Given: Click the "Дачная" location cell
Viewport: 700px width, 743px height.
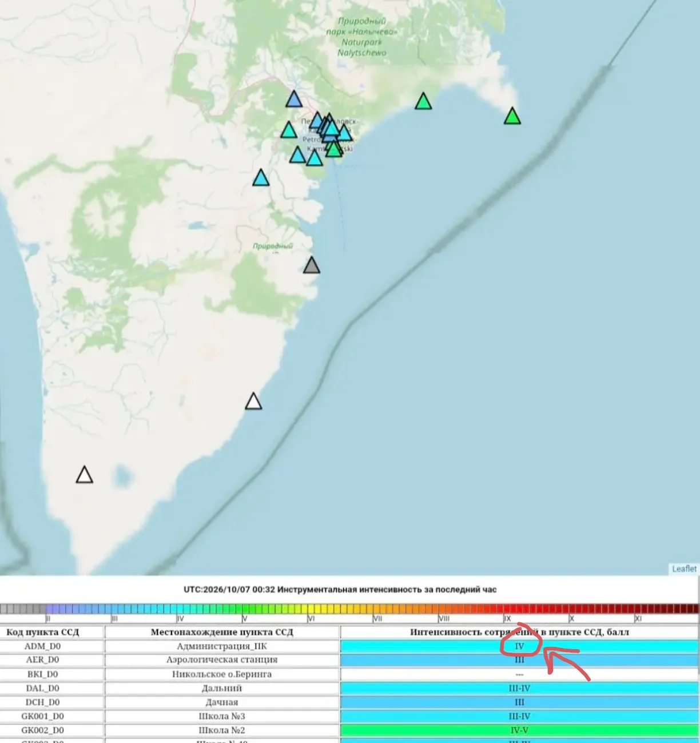Looking at the screenshot, I should [x=222, y=702].
